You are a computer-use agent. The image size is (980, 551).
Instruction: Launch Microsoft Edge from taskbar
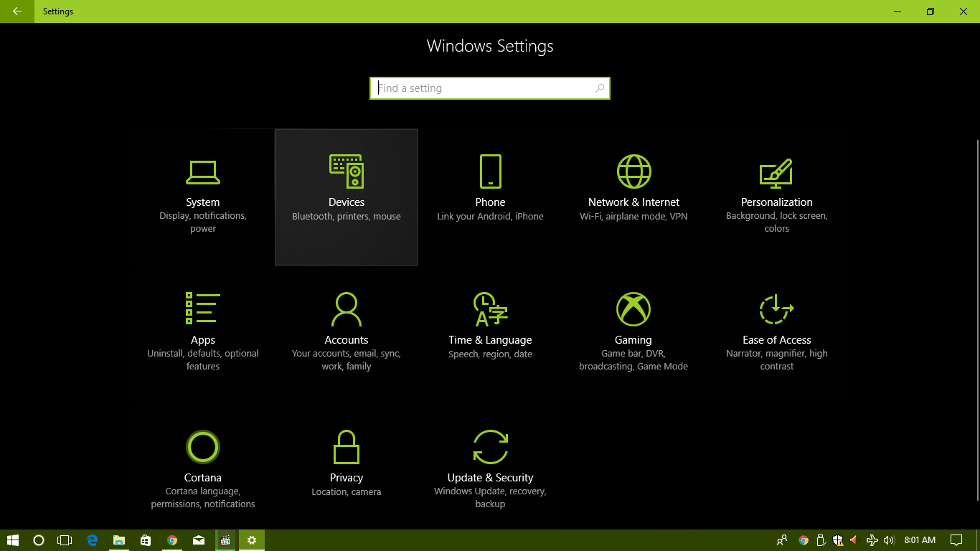tap(92, 540)
